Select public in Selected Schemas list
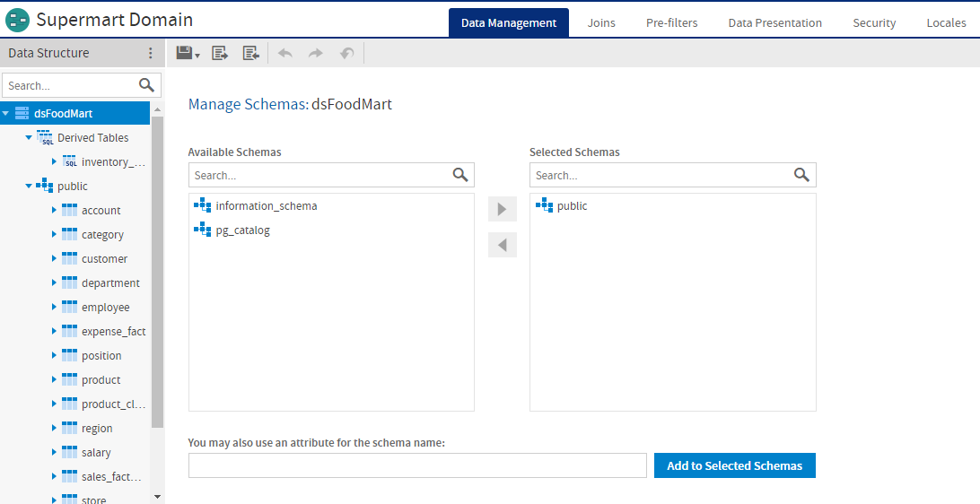The width and height of the screenshot is (980, 504). (x=572, y=205)
